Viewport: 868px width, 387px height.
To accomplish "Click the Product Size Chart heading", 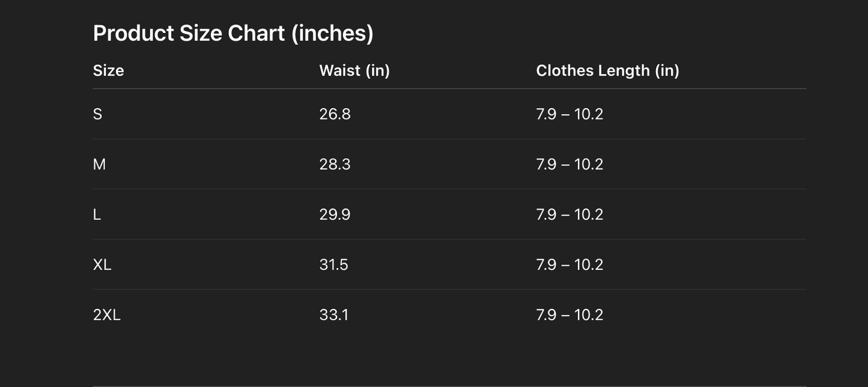I will coord(233,33).
